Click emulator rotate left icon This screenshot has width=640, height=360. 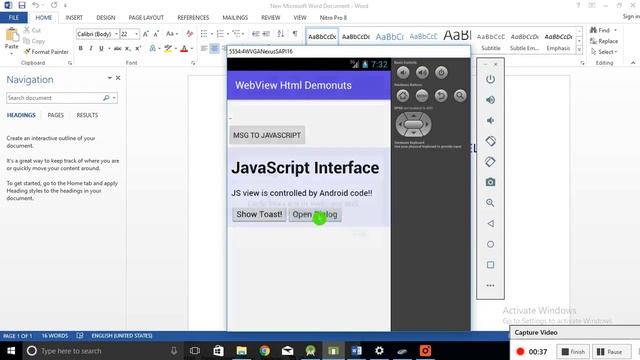tap(490, 141)
